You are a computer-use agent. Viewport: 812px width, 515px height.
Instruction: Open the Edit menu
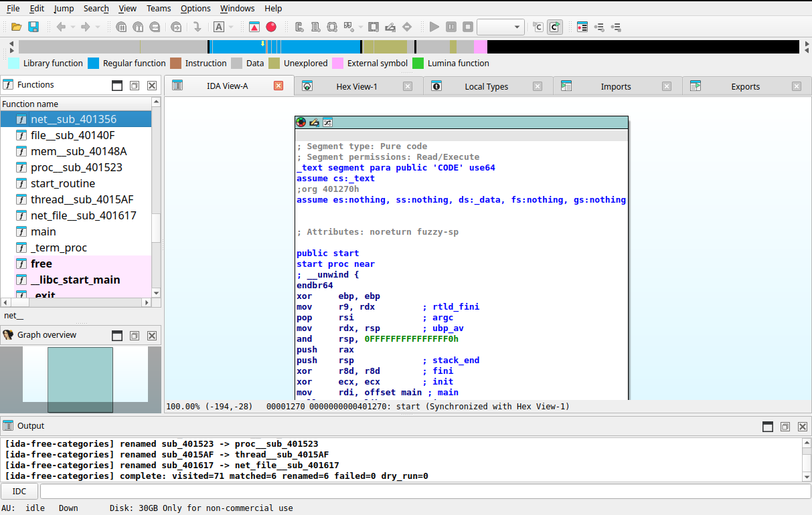[37, 8]
